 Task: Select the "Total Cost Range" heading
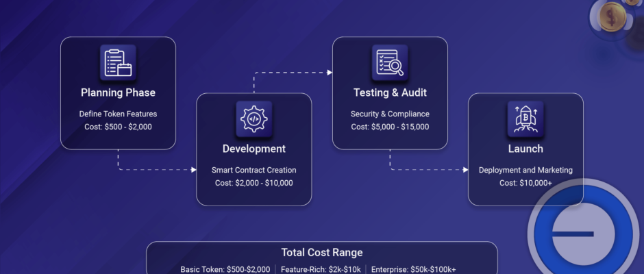pos(321,252)
